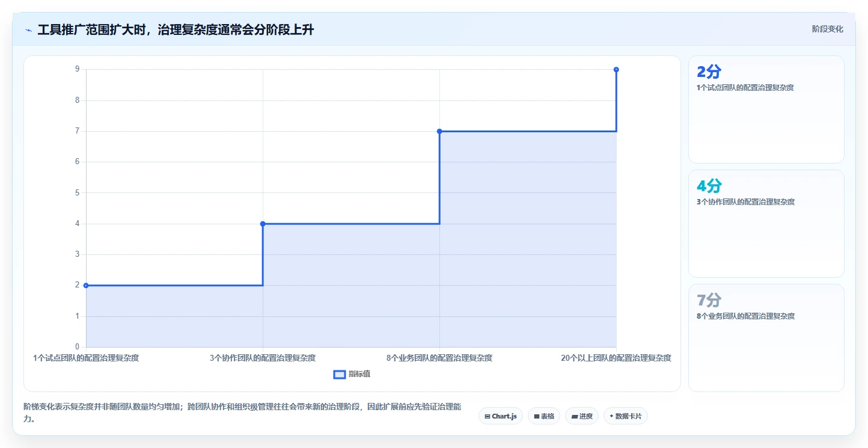Click the lightning icon beside the title

pyautogui.click(x=28, y=30)
